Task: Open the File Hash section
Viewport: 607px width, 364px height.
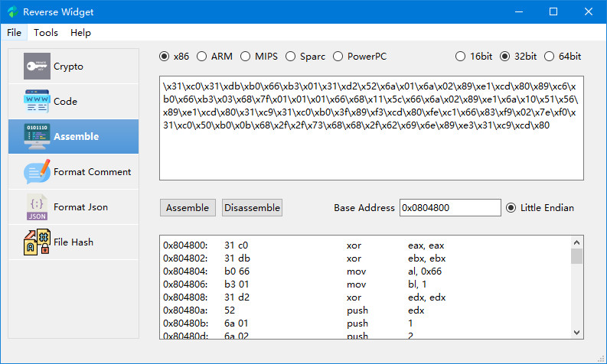Action: click(73, 242)
